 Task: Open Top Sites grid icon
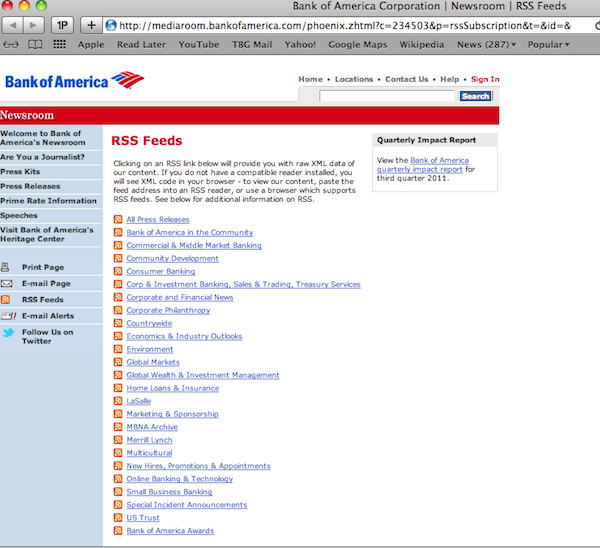click(59, 44)
